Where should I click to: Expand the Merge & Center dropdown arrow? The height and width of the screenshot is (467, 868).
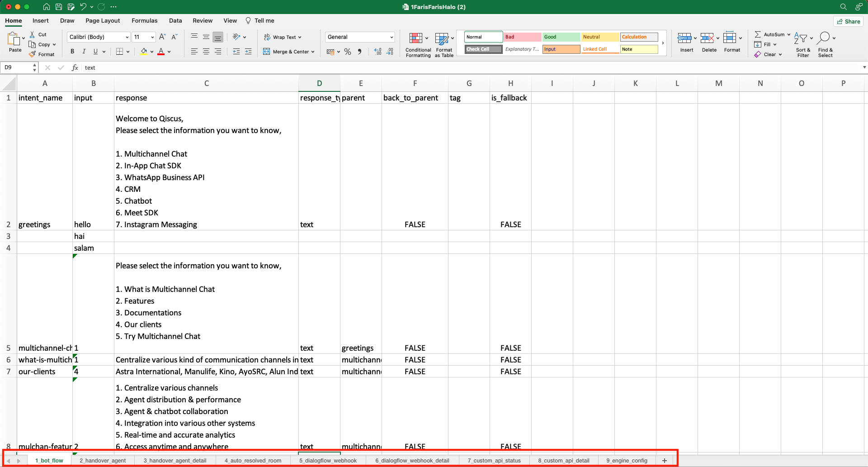pos(313,52)
